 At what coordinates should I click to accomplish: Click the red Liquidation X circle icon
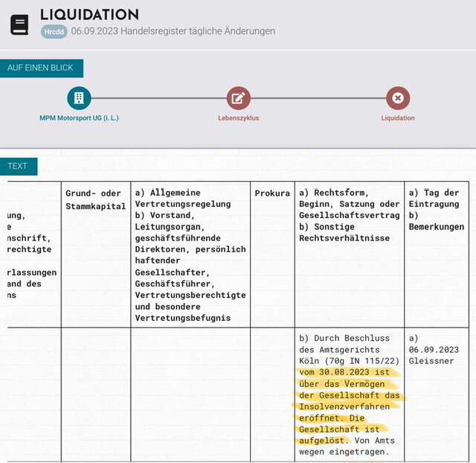pyautogui.click(x=398, y=98)
